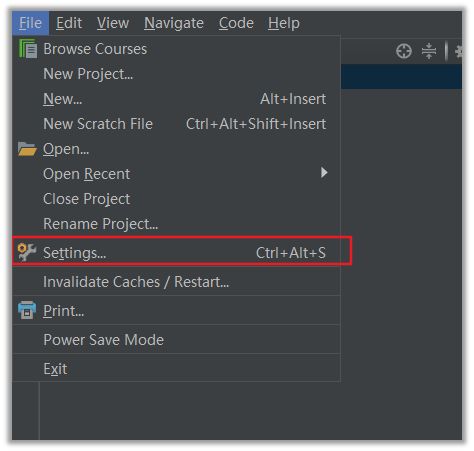Open the Help menu
The width and height of the screenshot is (474, 451).
(x=284, y=23)
